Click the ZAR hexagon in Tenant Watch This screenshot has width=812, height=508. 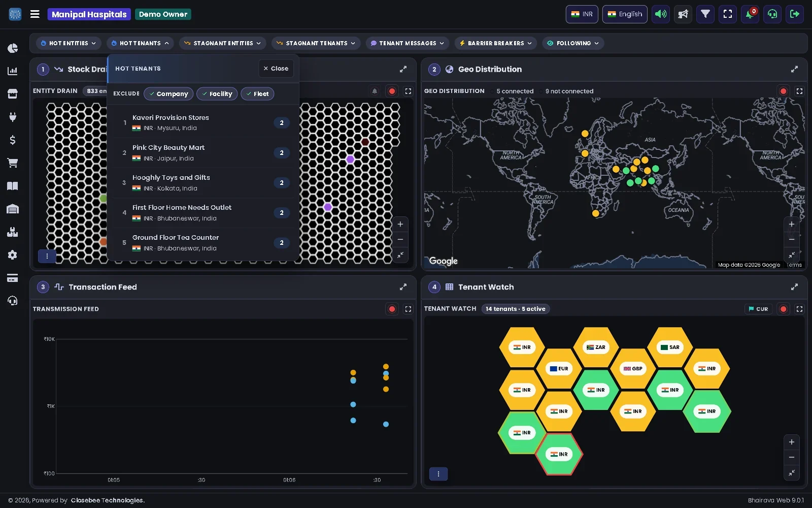coord(596,347)
